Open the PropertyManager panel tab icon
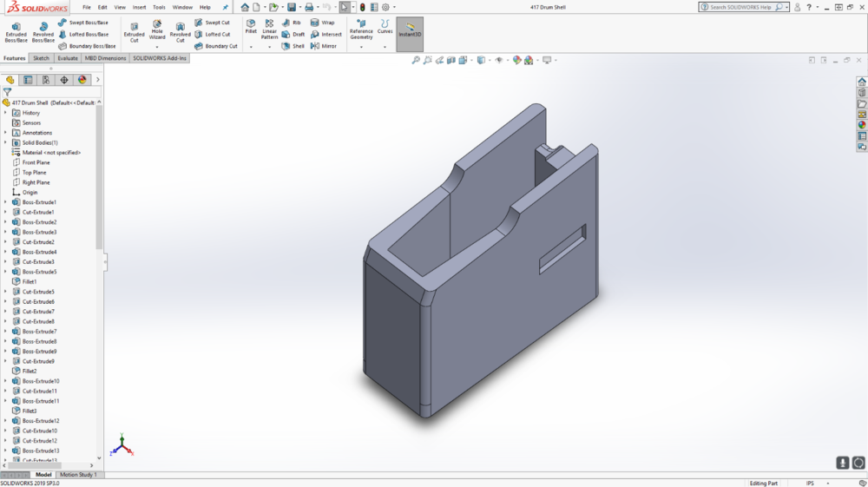 point(28,80)
